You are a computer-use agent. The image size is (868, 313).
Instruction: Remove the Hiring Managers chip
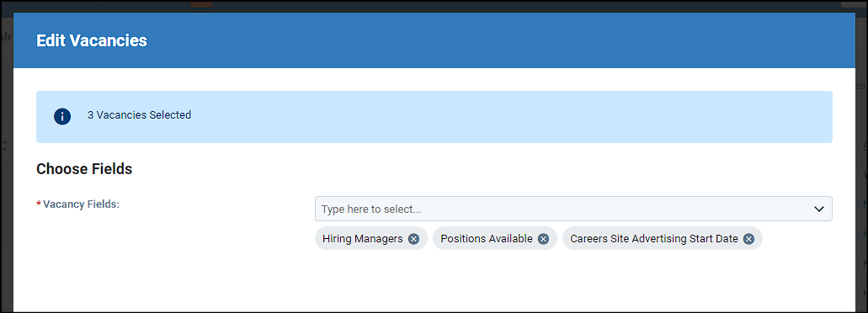click(413, 239)
